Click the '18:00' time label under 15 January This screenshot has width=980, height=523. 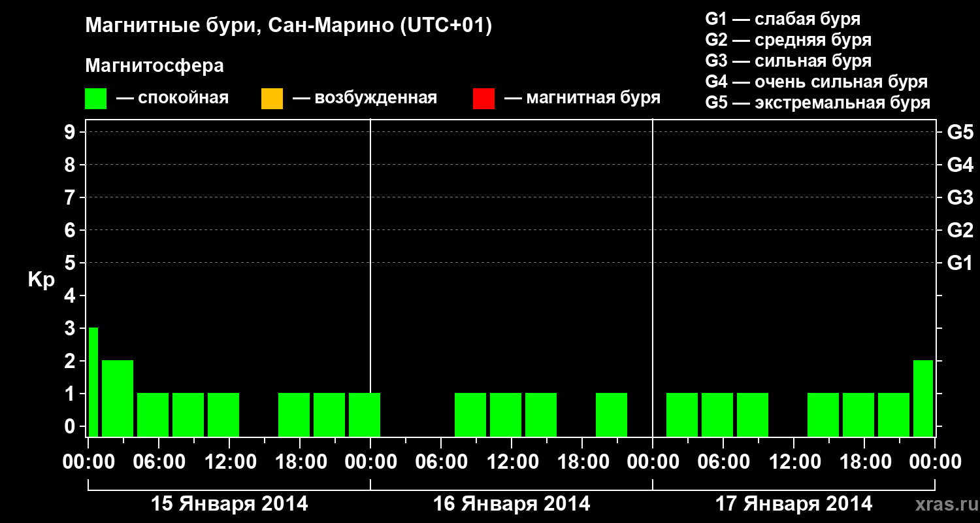tap(301, 462)
